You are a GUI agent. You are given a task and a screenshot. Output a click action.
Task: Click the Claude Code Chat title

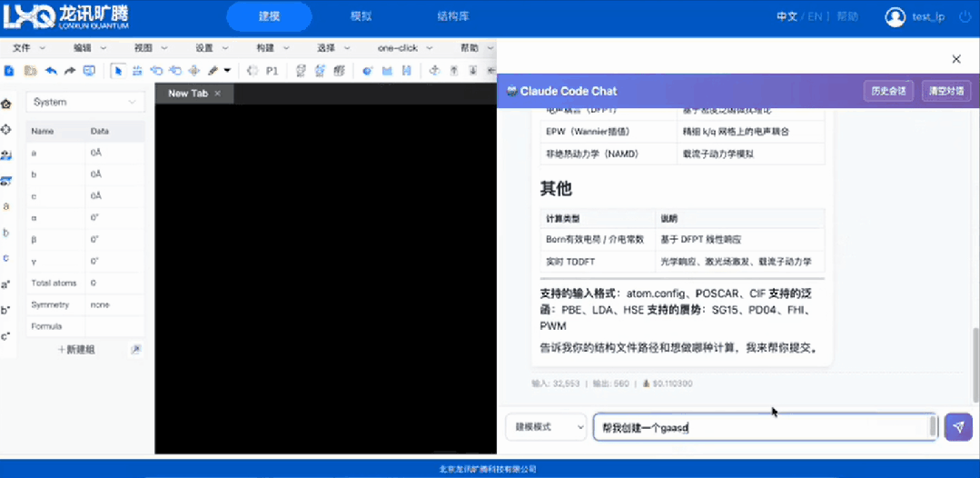pyautogui.click(x=569, y=91)
